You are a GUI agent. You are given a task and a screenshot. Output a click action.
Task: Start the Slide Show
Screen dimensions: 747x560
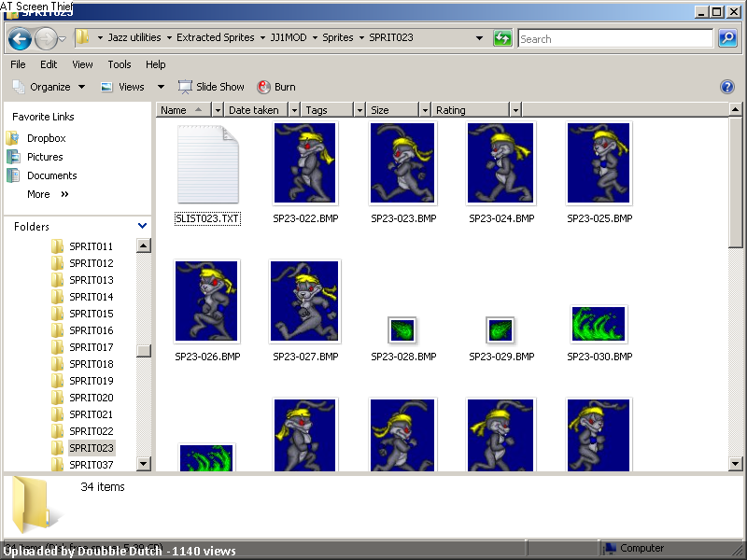click(211, 87)
